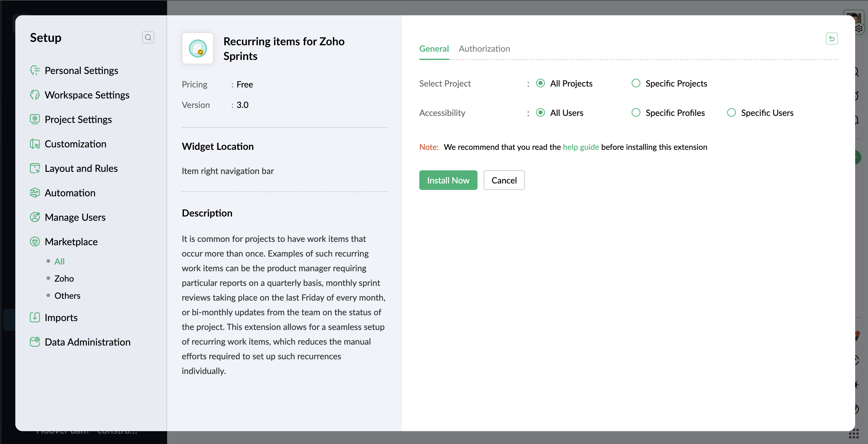
Task: Open Personal Settings in Setup menu
Action: tap(81, 70)
